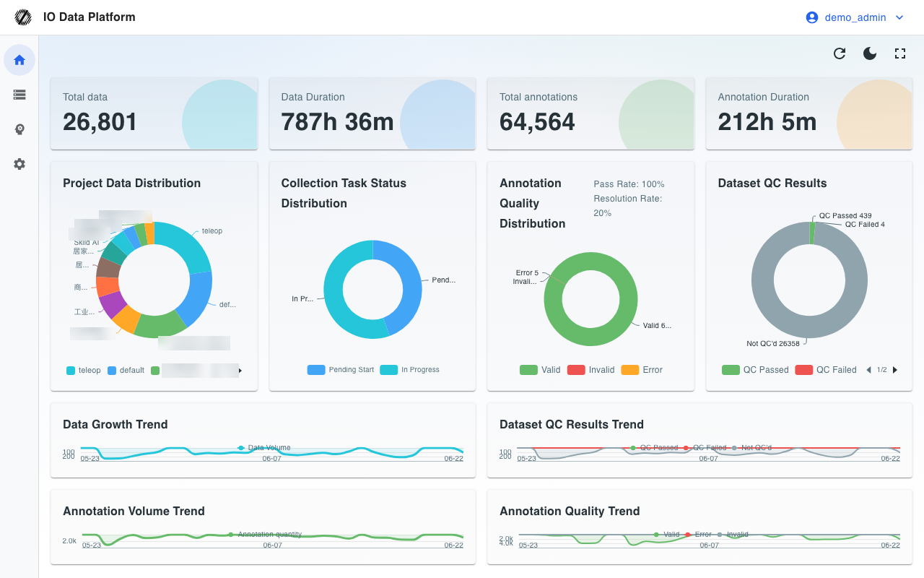This screenshot has width=924, height=578.
Task: Enter fullscreen mode
Action: (900, 53)
